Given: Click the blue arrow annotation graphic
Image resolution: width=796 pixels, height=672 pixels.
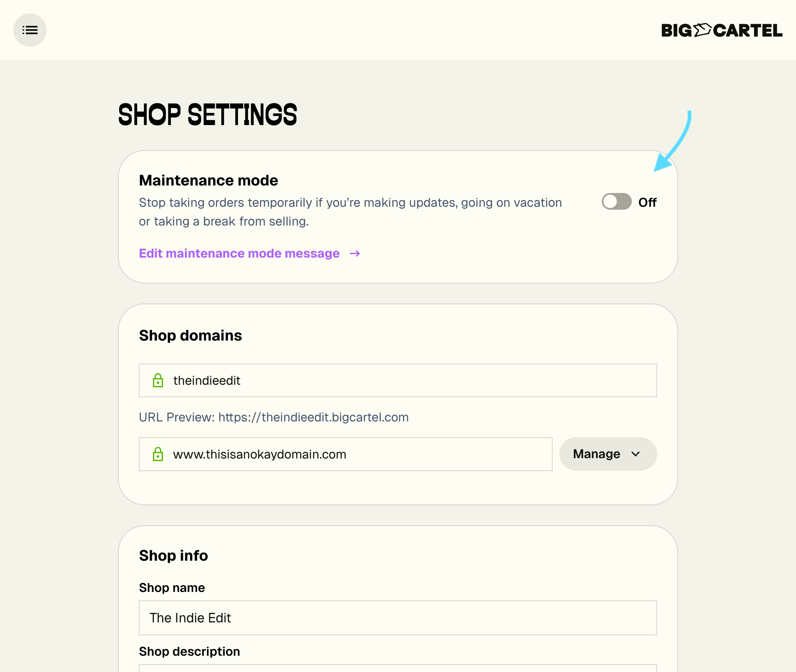Looking at the screenshot, I should click(x=674, y=142).
